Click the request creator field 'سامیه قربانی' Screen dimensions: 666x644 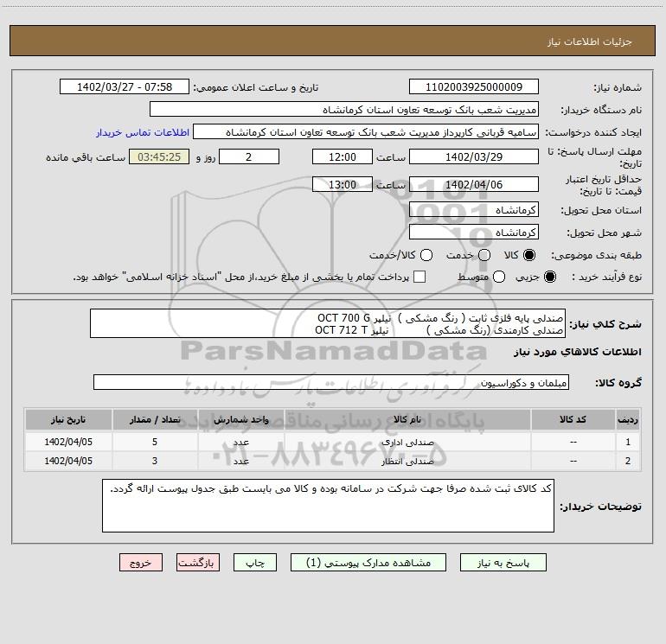point(366,132)
